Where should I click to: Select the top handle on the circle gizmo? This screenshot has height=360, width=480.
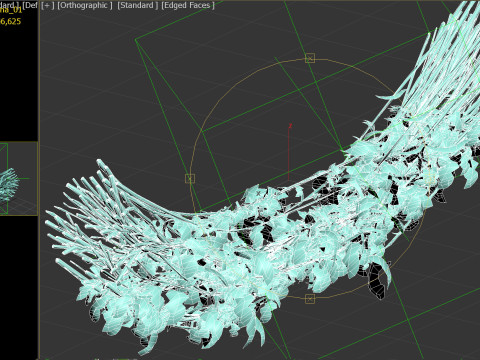[x=310, y=58]
